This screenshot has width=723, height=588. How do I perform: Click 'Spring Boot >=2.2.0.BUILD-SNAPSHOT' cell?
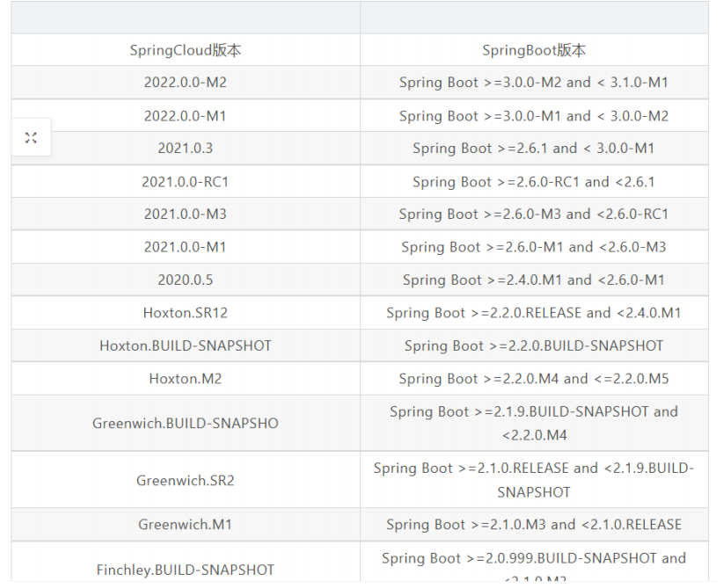coord(534,345)
